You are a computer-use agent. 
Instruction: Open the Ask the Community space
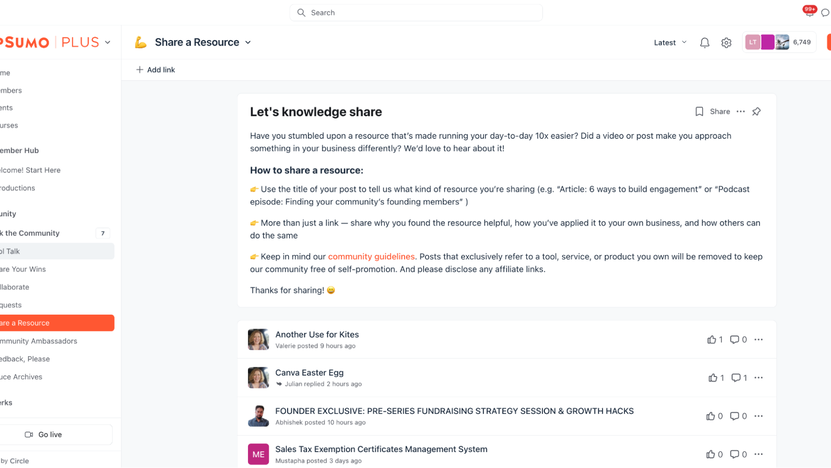tap(30, 233)
